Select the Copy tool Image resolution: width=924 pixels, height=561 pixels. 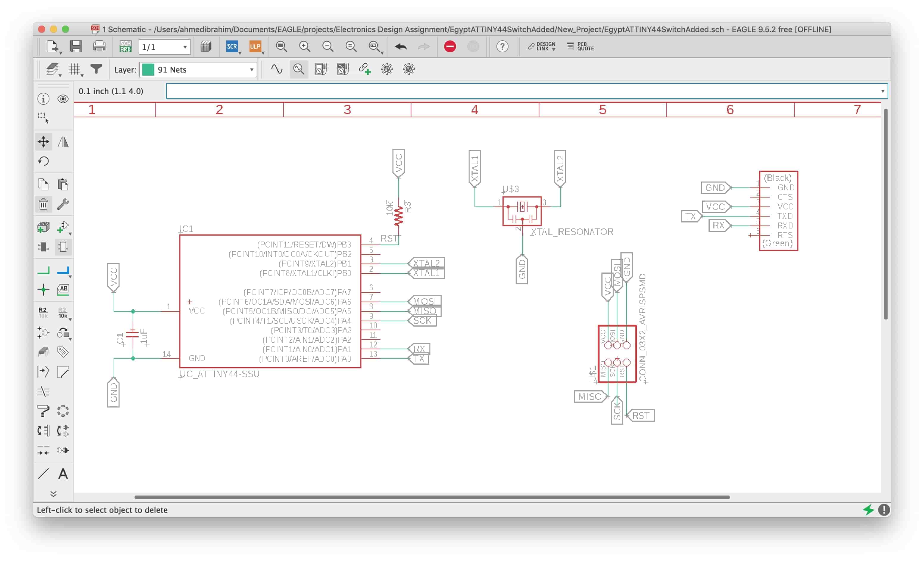pyautogui.click(x=43, y=185)
